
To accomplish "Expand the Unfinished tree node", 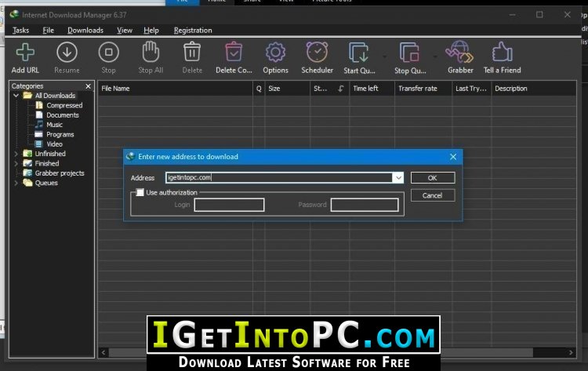I will [x=16, y=154].
